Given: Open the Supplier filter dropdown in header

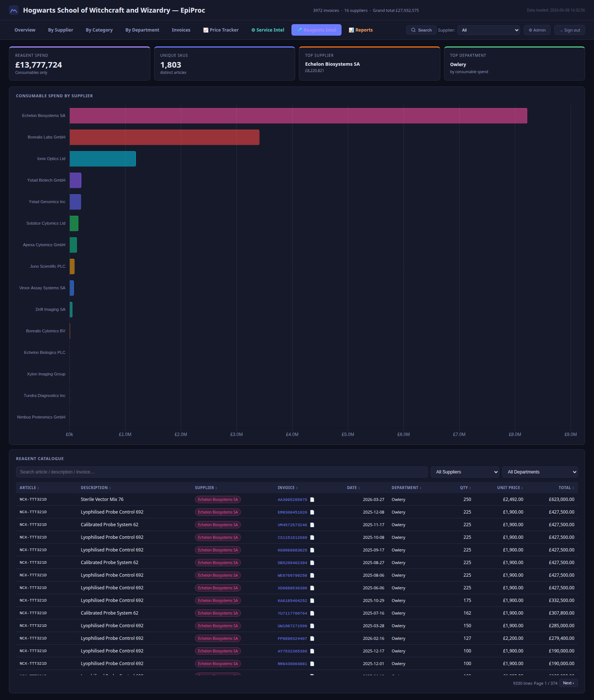Looking at the screenshot, I should coord(489,30).
